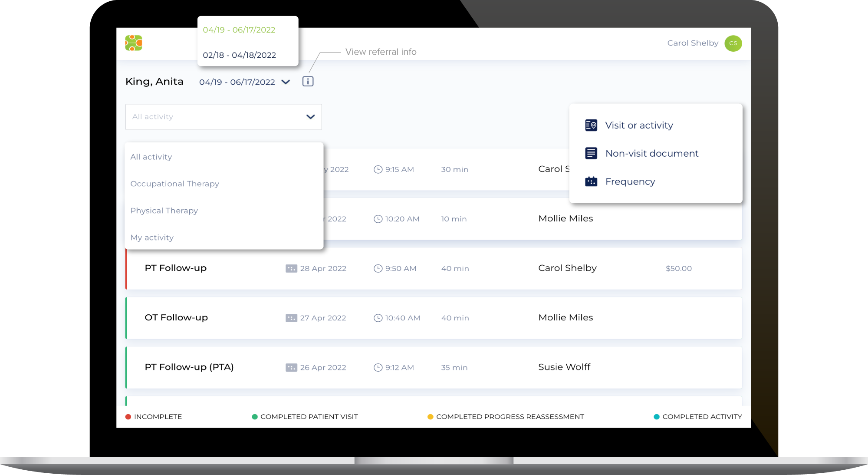The height and width of the screenshot is (475, 868).
Task: Click the yellow Completed Progress Reassessment dot
Action: pyautogui.click(x=430, y=416)
